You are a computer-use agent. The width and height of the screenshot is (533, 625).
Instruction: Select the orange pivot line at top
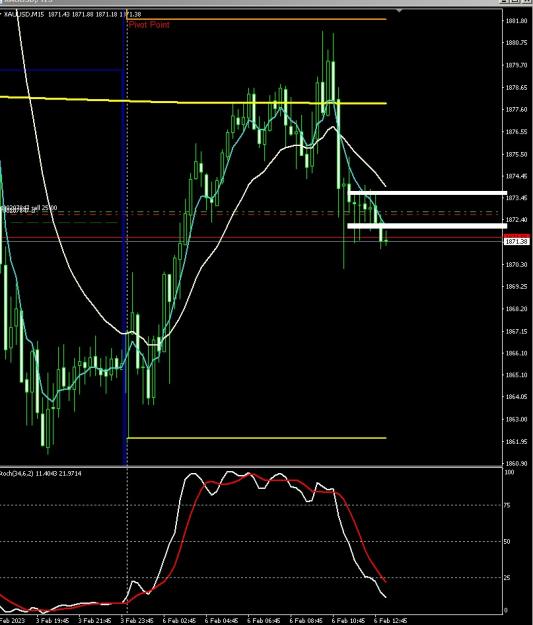tap(256, 19)
